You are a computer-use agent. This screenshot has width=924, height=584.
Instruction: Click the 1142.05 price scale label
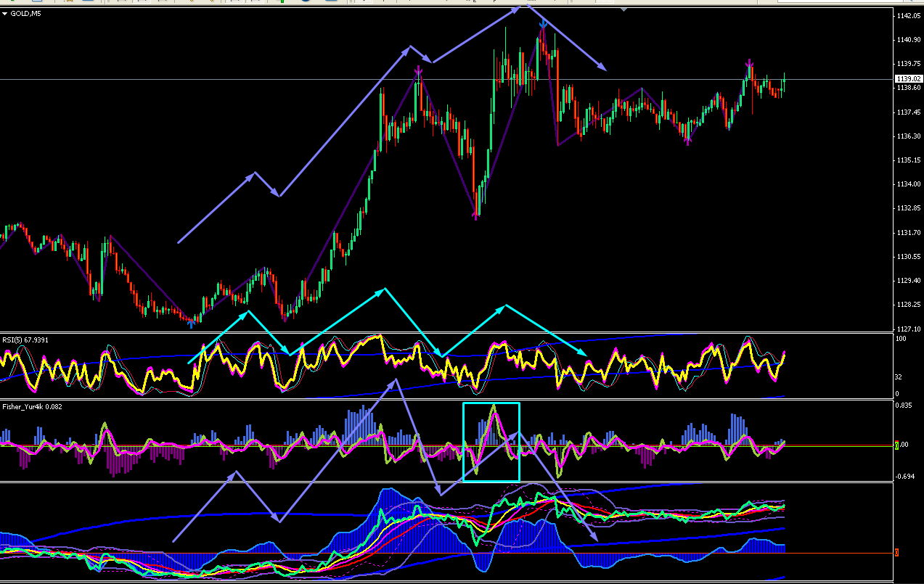point(908,16)
